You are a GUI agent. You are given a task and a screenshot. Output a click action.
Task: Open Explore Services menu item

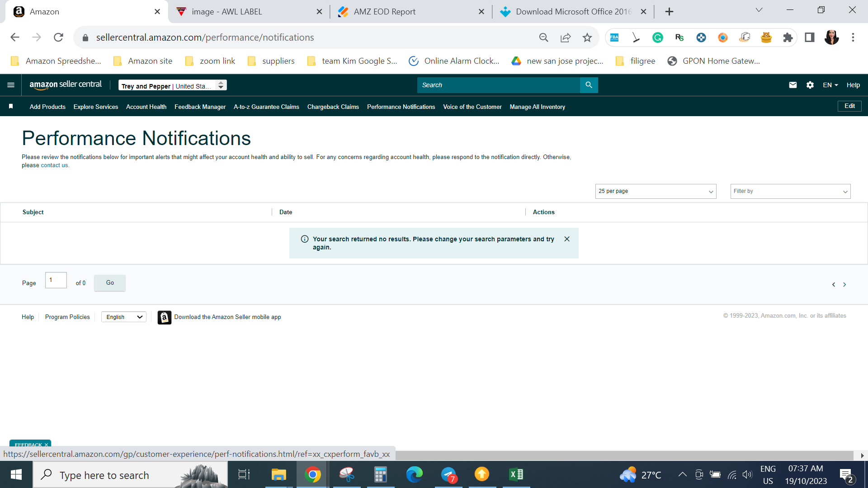click(x=96, y=107)
